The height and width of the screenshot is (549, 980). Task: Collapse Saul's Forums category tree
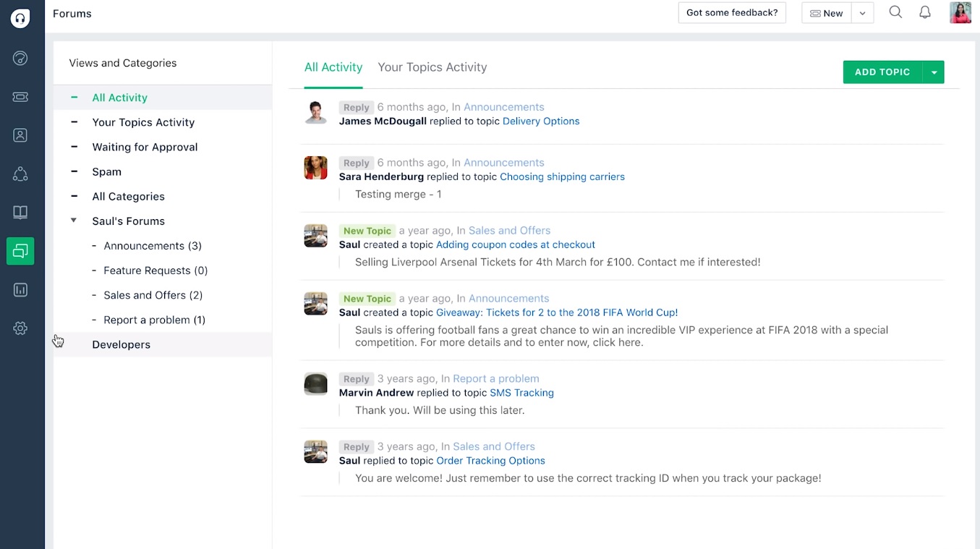tap(73, 221)
